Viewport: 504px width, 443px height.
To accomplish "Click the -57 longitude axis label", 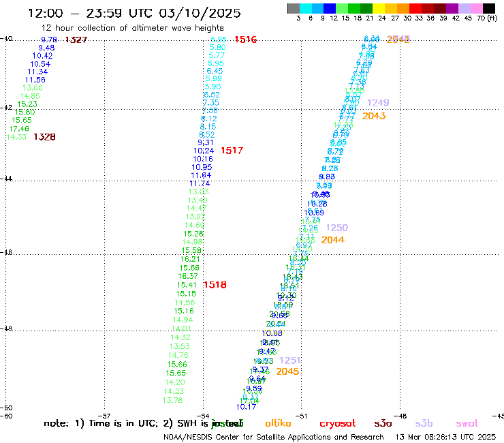I will point(104,416).
